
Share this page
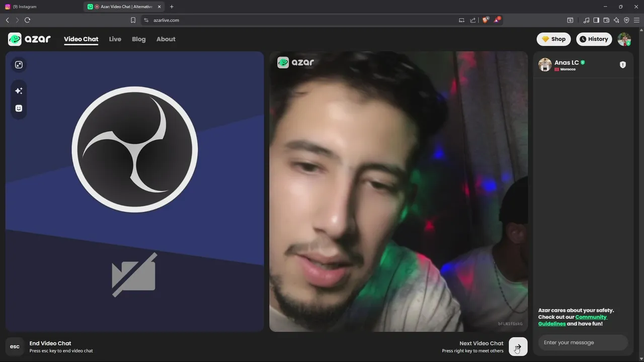(473, 20)
